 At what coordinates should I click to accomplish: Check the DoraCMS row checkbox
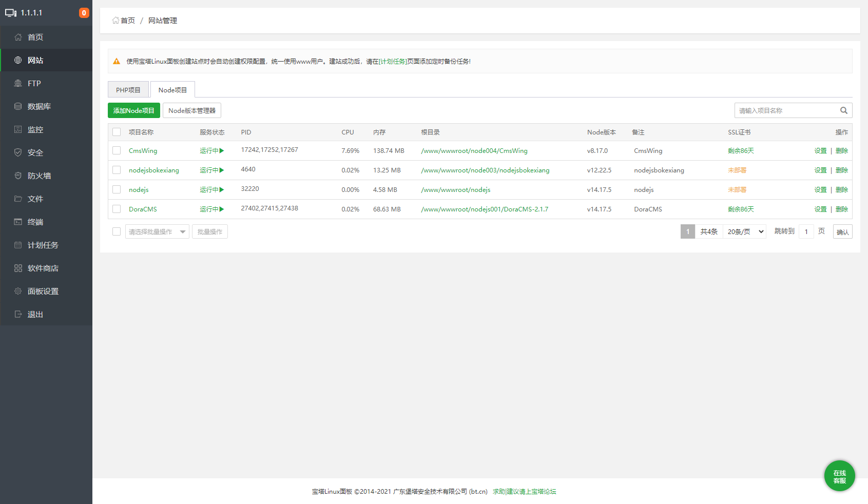pos(117,209)
